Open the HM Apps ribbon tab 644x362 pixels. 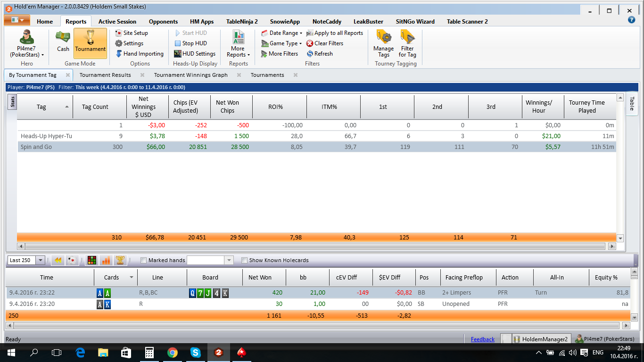point(202,21)
